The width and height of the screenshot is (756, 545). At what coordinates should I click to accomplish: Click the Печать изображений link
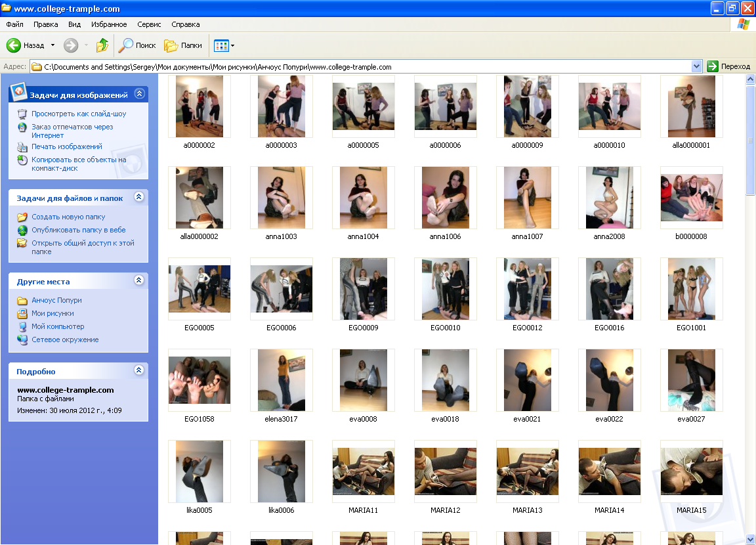pyautogui.click(x=66, y=146)
